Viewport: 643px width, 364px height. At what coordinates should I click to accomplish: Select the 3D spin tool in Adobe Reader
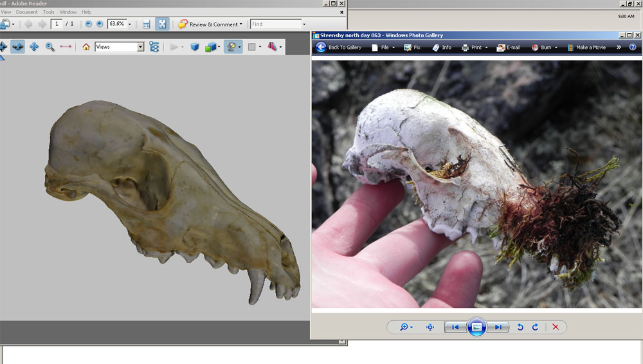pyautogui.click(x=17, y=47)
